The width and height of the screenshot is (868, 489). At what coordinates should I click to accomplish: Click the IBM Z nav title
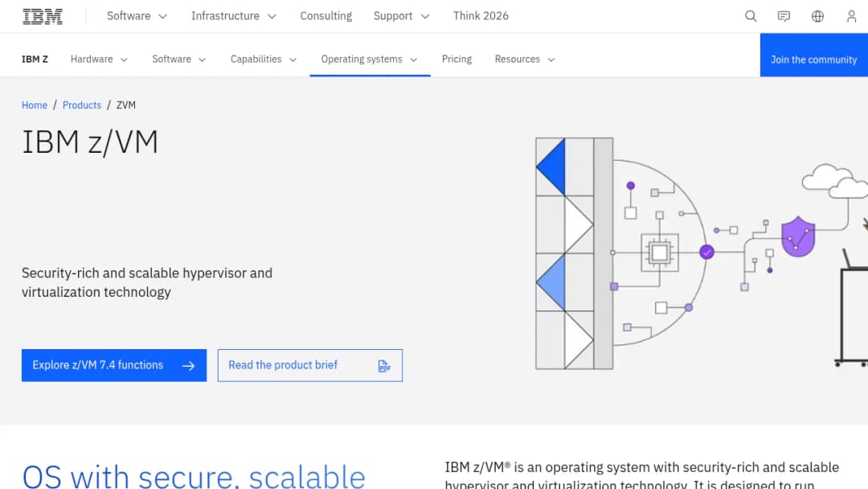[35, 60]
